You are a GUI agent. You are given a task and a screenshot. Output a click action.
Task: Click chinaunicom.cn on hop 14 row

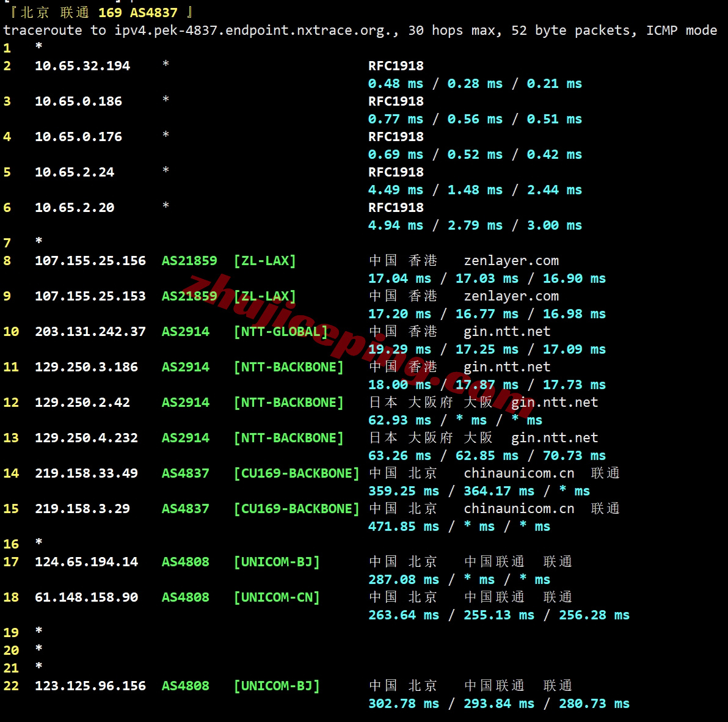click(x=519, y=473)
